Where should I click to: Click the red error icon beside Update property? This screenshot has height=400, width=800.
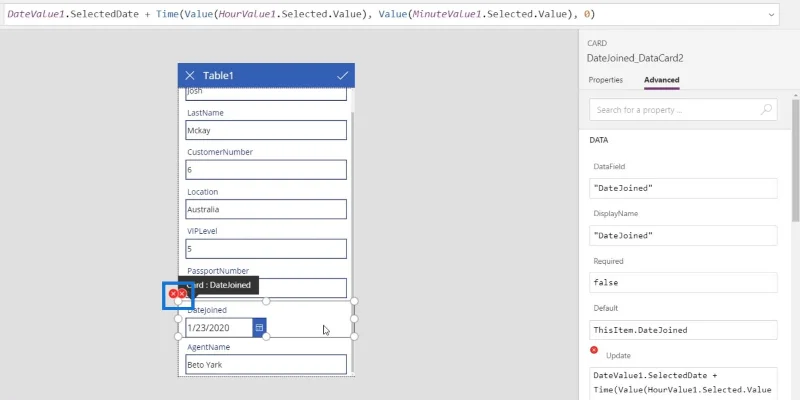[594, 350]
